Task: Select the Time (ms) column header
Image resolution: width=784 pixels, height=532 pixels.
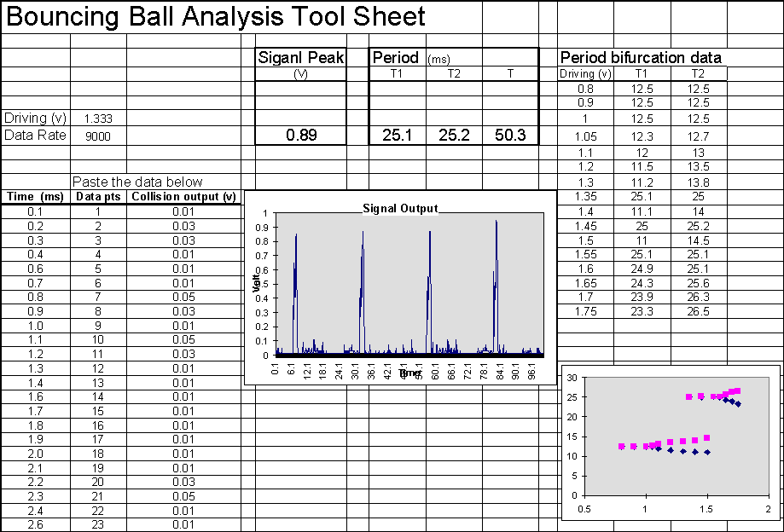Action: tap(35, 197)
